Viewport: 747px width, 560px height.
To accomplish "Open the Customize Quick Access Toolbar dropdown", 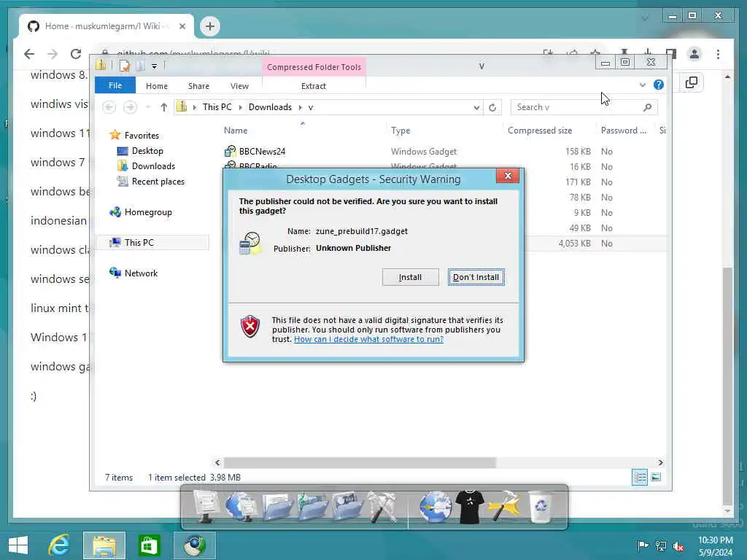I will tap(155, 66).
